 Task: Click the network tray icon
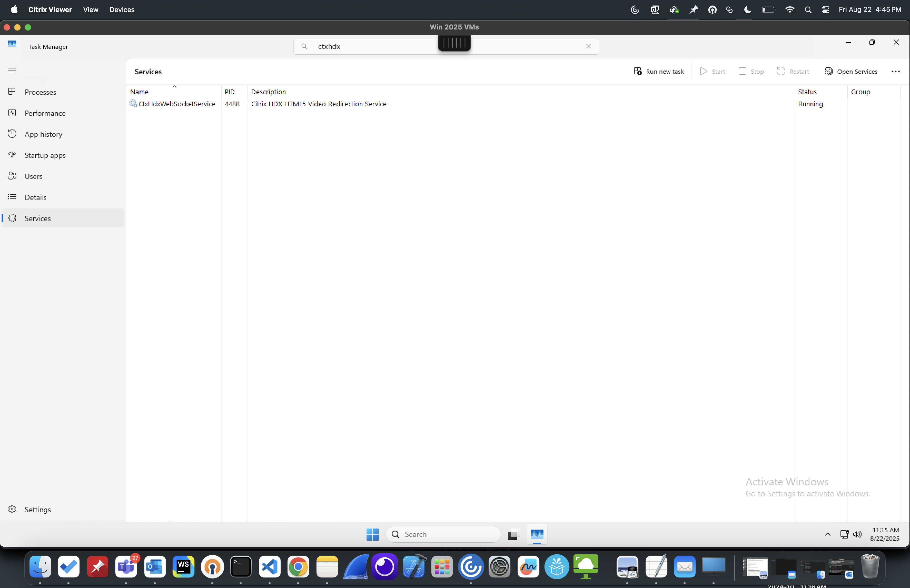pyautogui.click(x=844, y=534)
